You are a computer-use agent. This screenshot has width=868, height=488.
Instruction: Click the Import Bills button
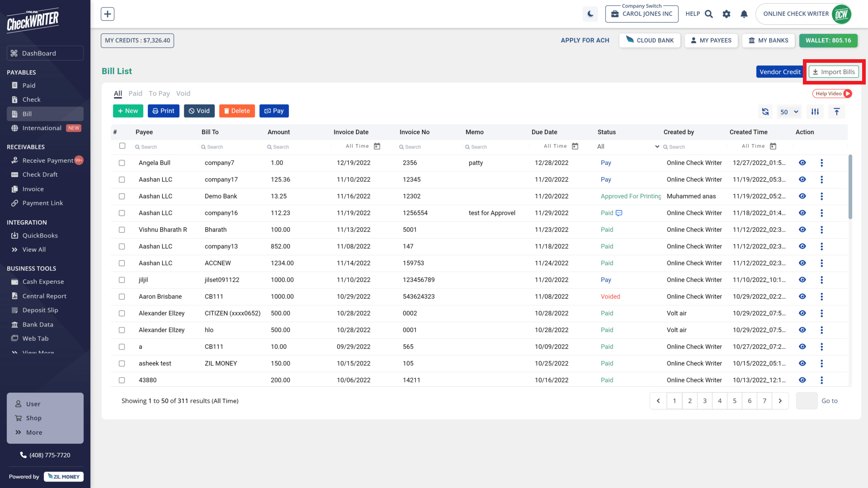pos(834,72)
